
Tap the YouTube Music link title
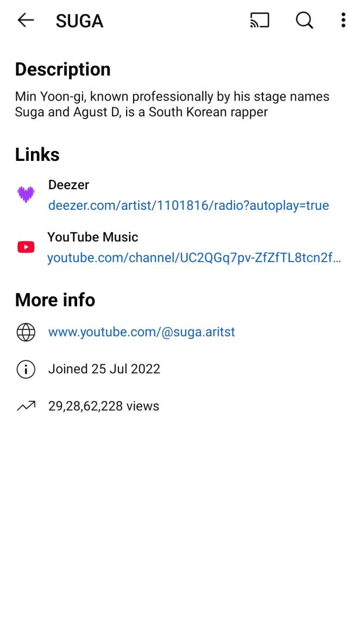93,237
